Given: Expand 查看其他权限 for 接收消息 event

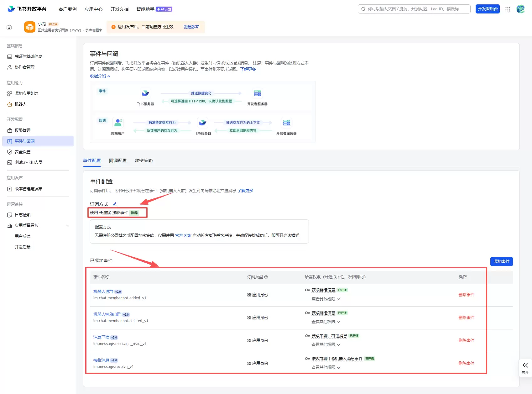Looking at the screenshot, I should [326, 367].
